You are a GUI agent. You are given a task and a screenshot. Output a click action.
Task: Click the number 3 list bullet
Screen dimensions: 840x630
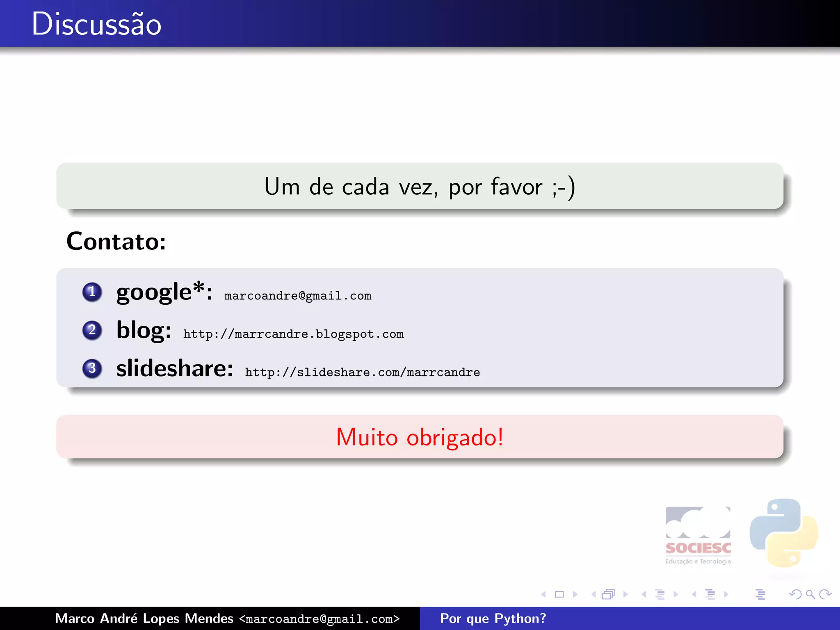tap(92, 368)
